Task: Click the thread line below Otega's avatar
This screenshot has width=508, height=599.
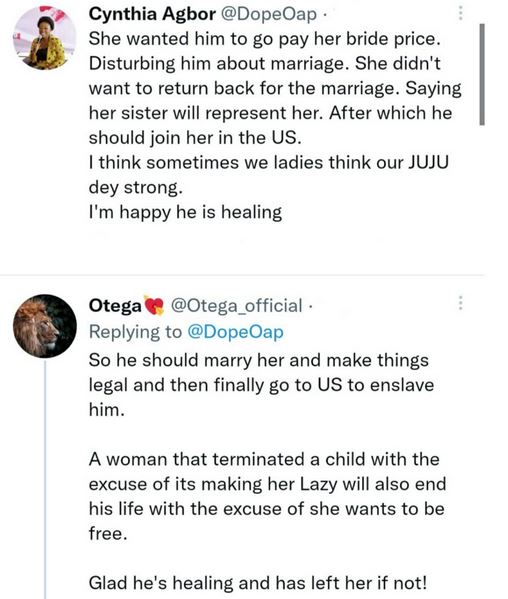Action: tap(45, 479)
